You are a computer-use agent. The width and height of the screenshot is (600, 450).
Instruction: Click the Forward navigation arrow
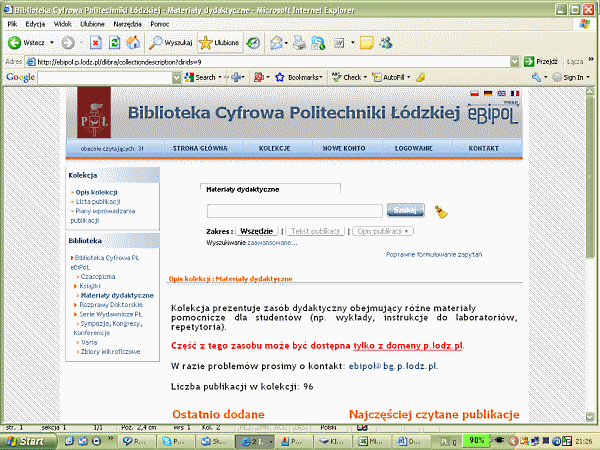(x=68, y=42)
